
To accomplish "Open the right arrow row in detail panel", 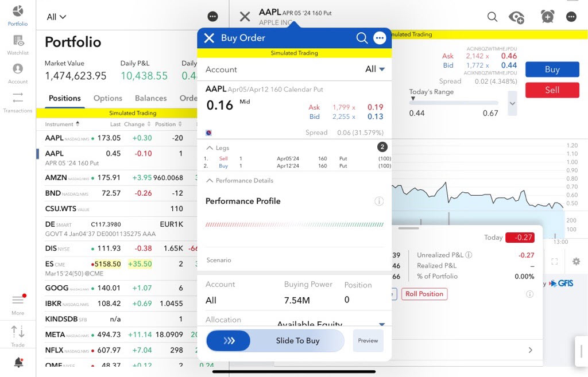I will click(530, 350).
